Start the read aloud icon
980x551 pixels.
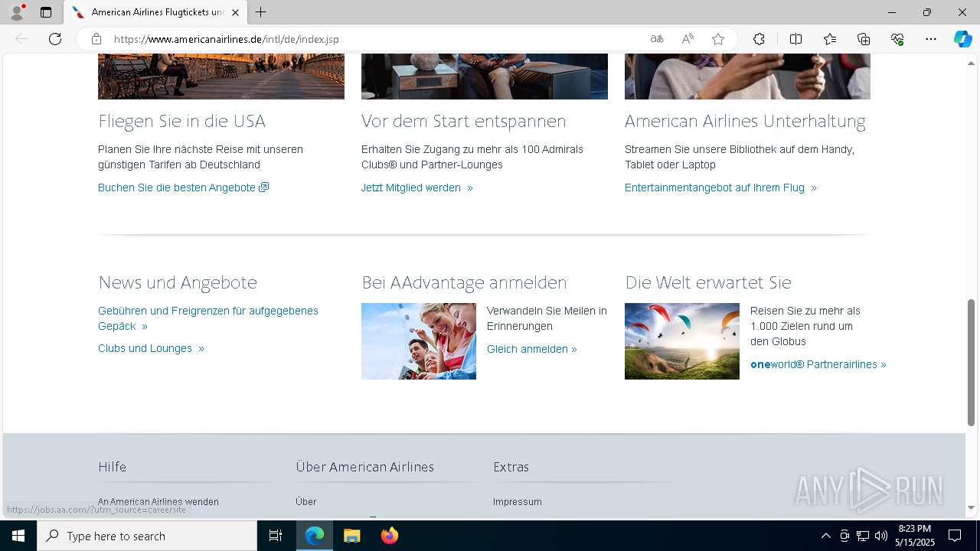click(688, 39)
